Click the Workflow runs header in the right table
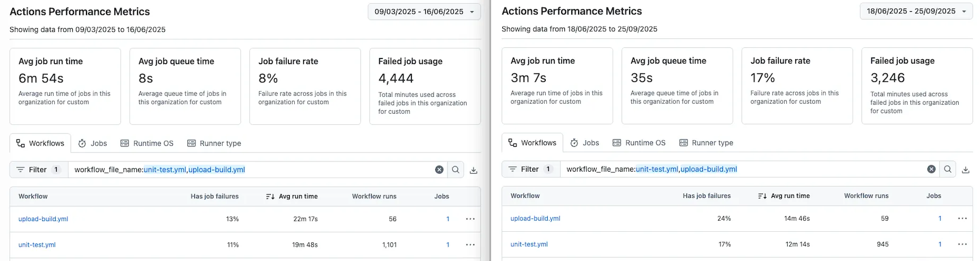Viewport: 980px width, 261px height. [x=866, y=196]
